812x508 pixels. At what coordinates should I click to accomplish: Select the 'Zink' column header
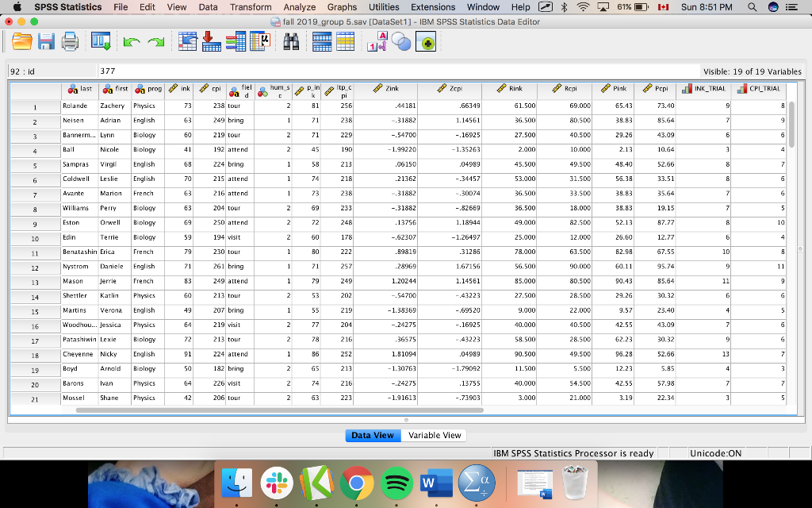click(x=386, y=90)
